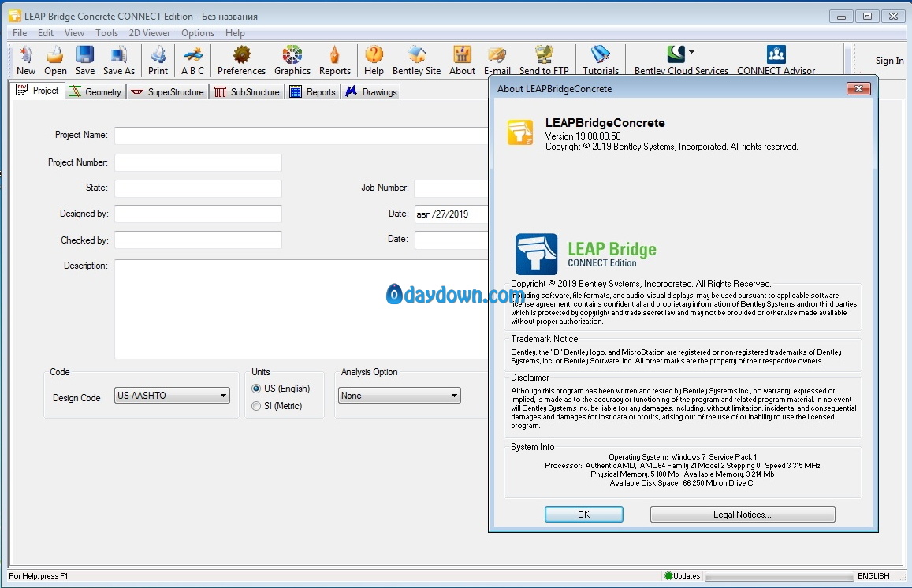Screen dimensions: 912x588
Task: Close the About LEAPBridgeConcrete dialog
Action: pos(858,88)
